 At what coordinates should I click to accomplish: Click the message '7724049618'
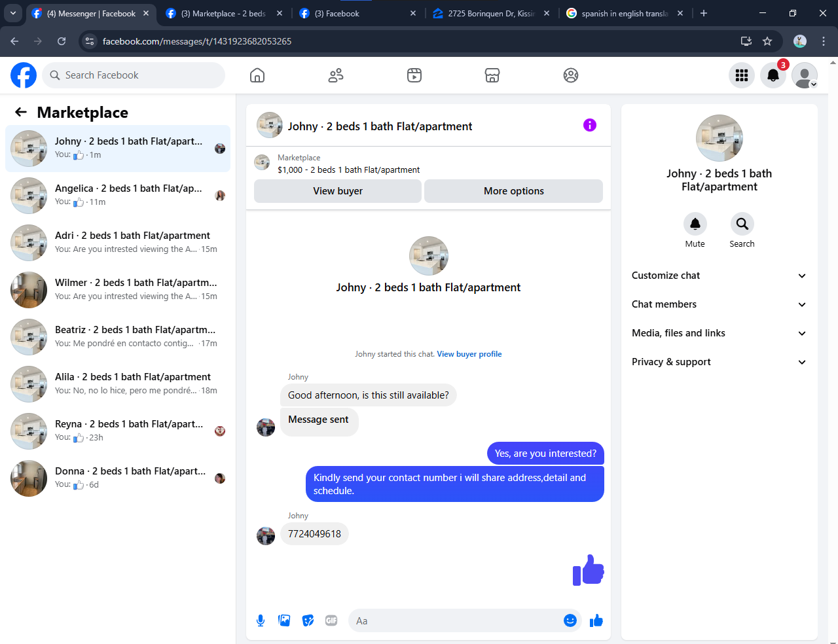pyautogui.click(x=314, y=534)
